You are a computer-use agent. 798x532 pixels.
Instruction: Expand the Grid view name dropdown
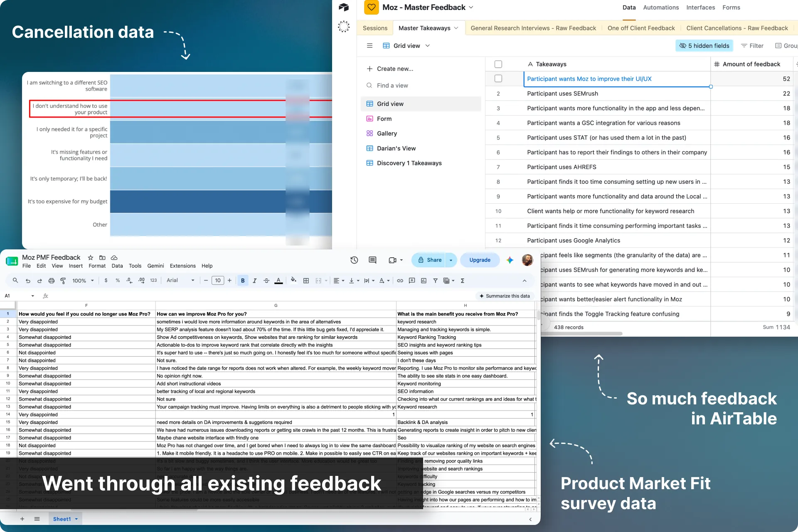coord(427,46)
